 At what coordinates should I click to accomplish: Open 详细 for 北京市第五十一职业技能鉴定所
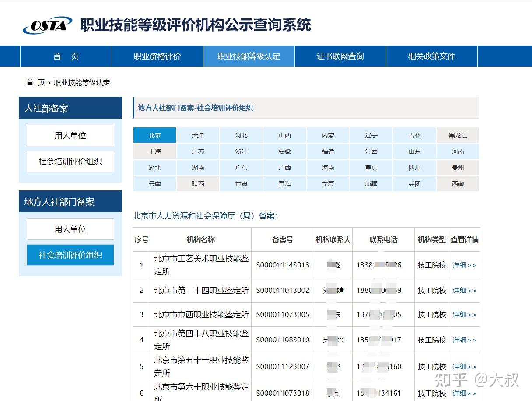[464, 367]
